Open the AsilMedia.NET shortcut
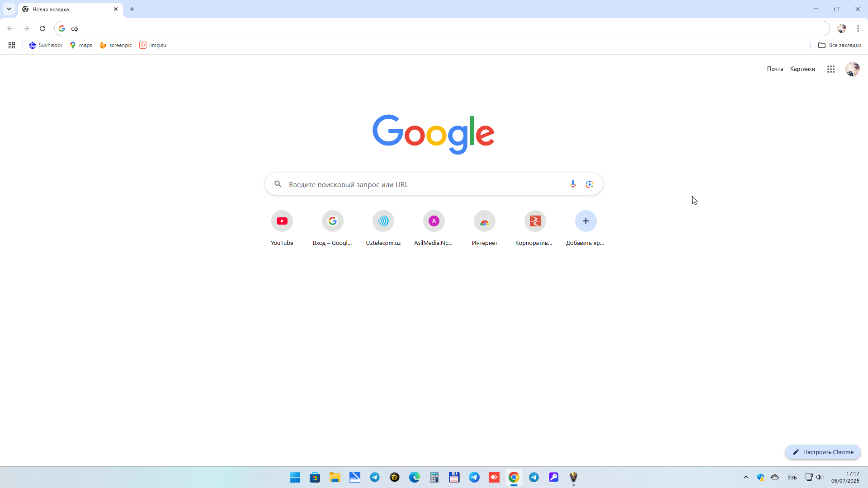The image size is (868, 488). point(434,229)
